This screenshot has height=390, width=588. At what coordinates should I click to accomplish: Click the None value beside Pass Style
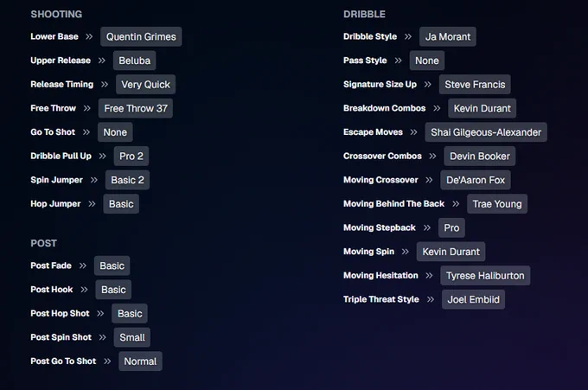(427, 61)
